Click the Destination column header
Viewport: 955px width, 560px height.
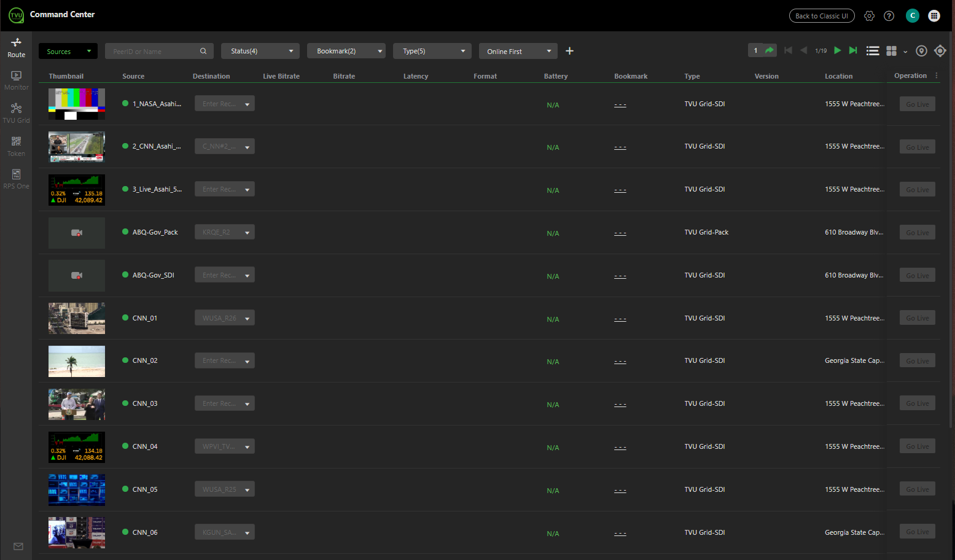[x=211, y=76]
